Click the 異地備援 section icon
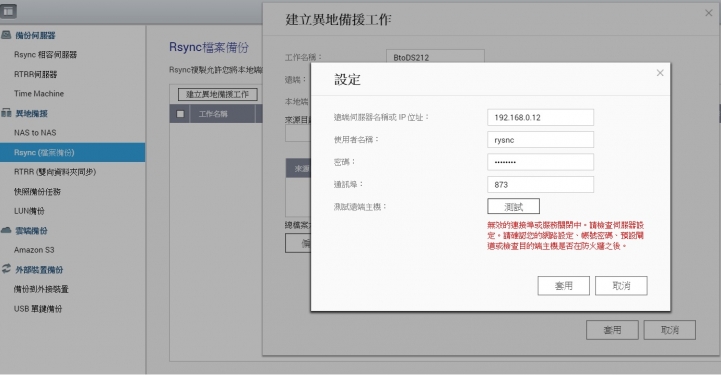Image resolution: width=721 pixels, height=375 pixels. [x=6, y=113]
